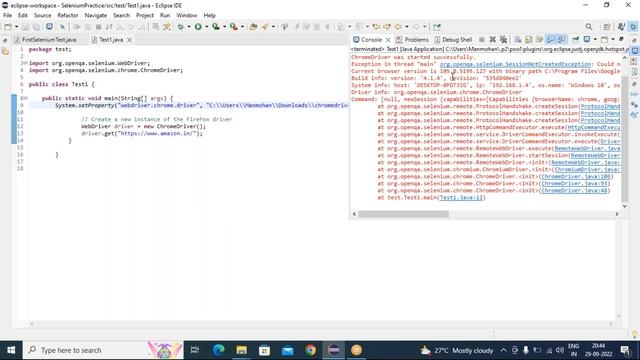Switch to FirstSeleniumTest.java editor tab
This screenshot has height=360, width=640.
(45, 40)
